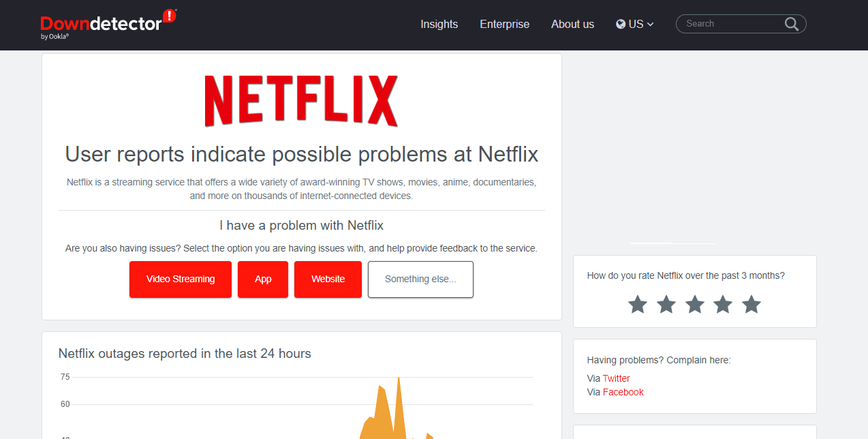The width and height of the screenshot is (868, 439).
Task: Click the "I have a problem with Netflix" heading
Action: 302,225
